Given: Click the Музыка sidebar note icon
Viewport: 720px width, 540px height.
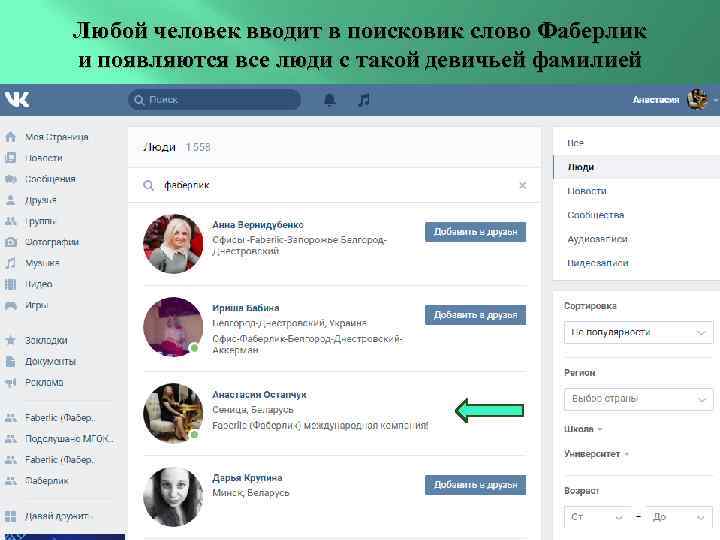Looking at the screenshot, I should coord(10,263).
